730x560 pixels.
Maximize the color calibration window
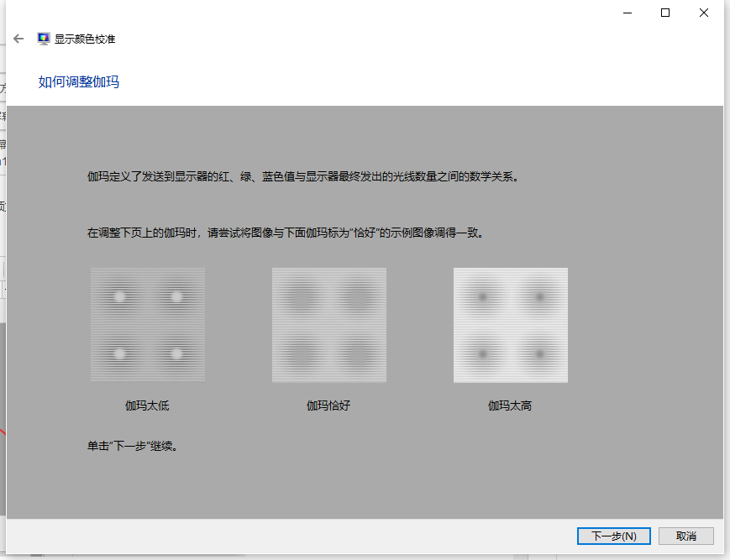click(x=664, y=13)
